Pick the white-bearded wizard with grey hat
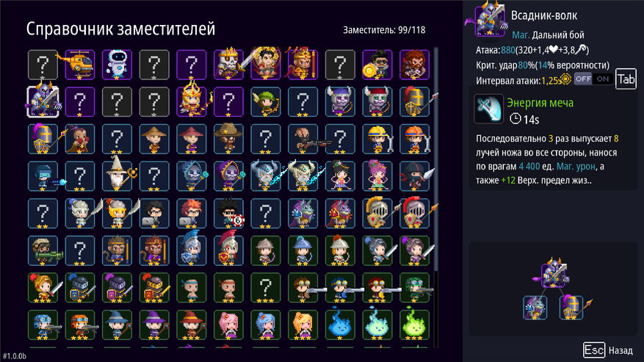 [117, 176]
